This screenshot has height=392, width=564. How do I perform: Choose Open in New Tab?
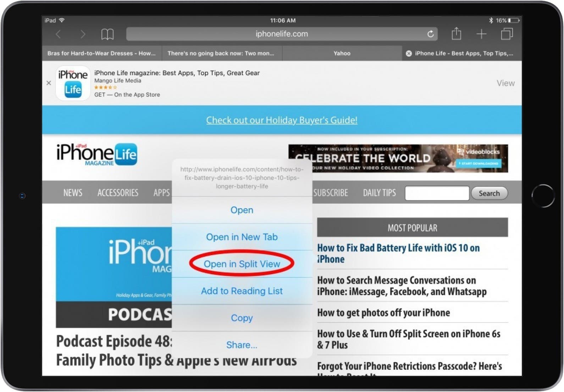click(242, 237)
